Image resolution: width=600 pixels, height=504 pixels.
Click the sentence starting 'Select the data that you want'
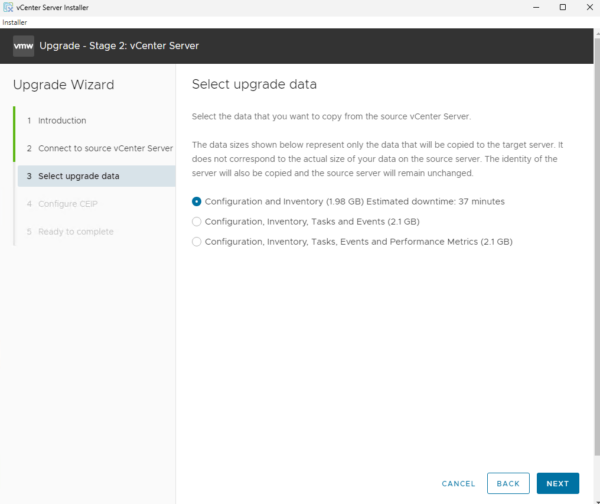(331, 116)
